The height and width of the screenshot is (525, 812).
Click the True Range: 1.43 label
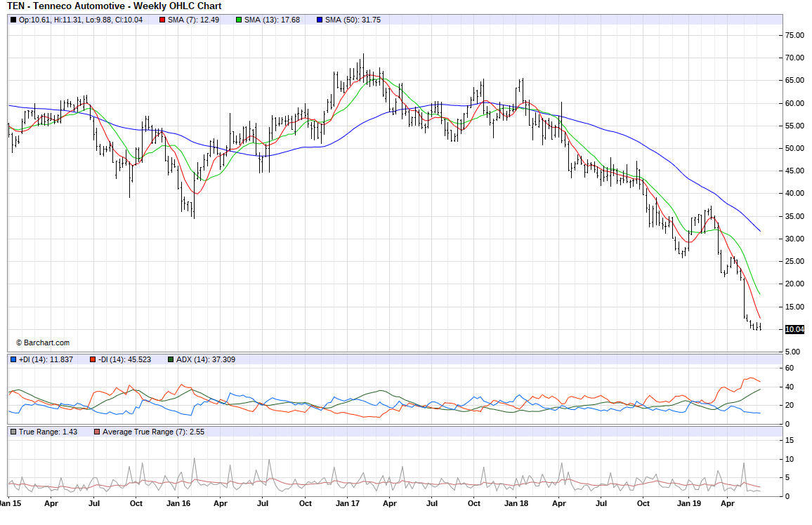tap(48, 432)
